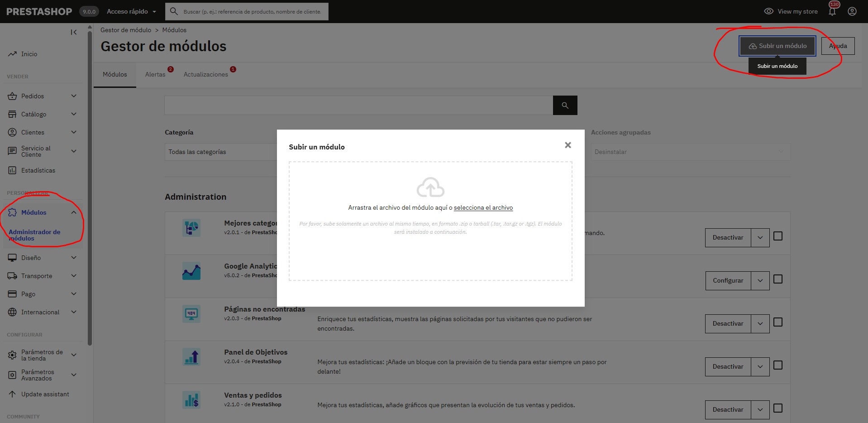The width and height of the screenshot is (868, 423).
Task: Select the Ventas y pedidos module checkbox
Action: point(777,409)
